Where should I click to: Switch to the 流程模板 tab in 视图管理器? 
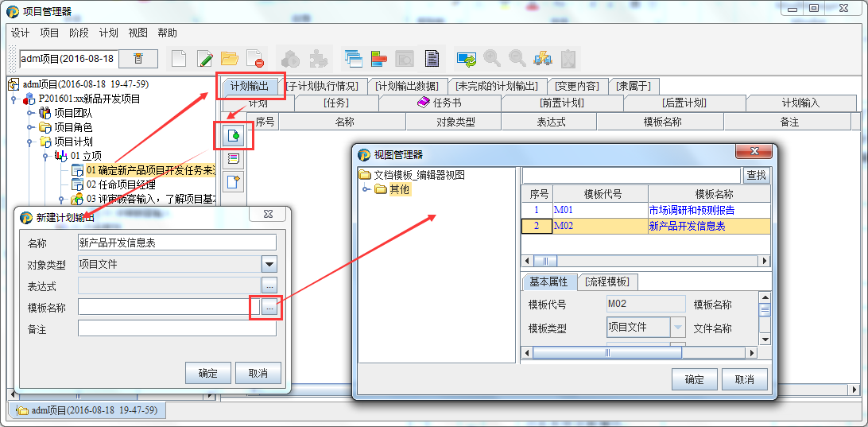pyautogui.click(x=607, y=282)
